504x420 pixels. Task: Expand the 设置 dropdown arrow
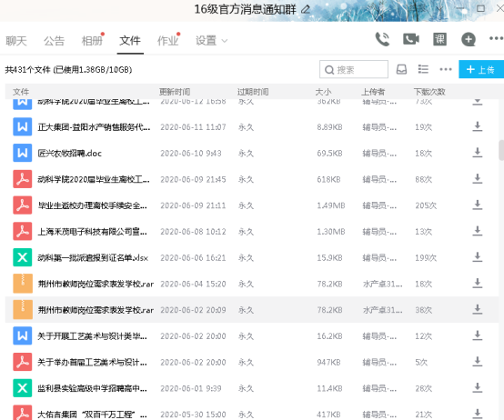tap(225, 41)
